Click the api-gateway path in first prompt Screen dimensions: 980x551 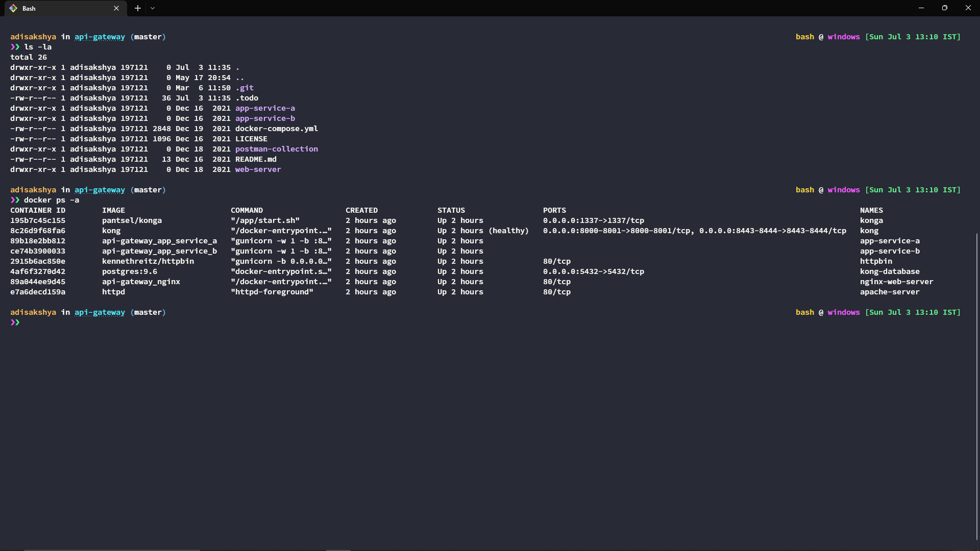tap(100, 37)
